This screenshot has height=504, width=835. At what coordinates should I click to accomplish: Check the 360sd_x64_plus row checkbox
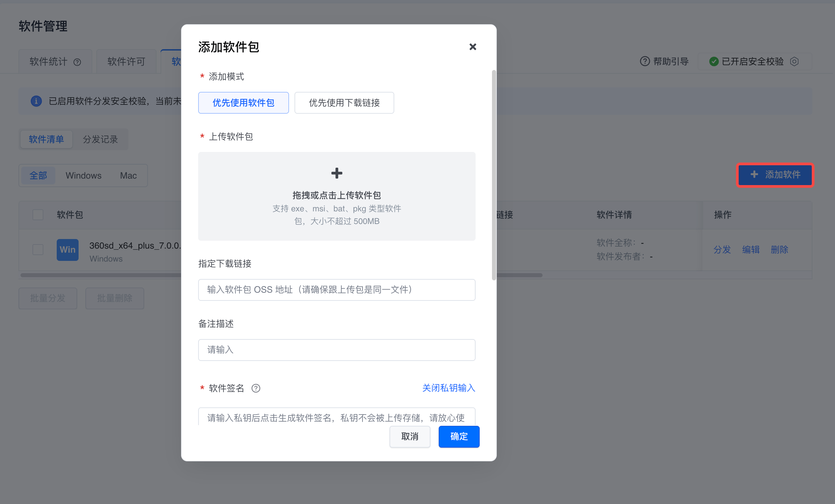point(38,250)
